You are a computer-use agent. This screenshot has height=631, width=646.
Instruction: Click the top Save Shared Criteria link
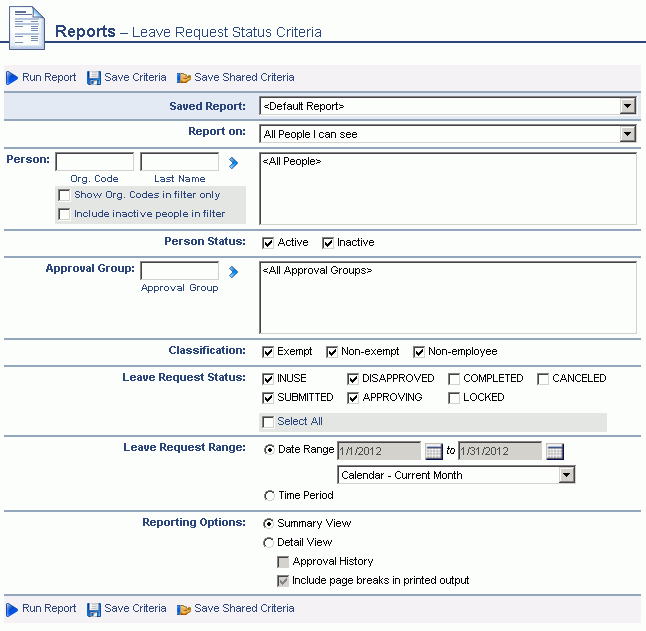pyautogui.click(x=244, y=77)
